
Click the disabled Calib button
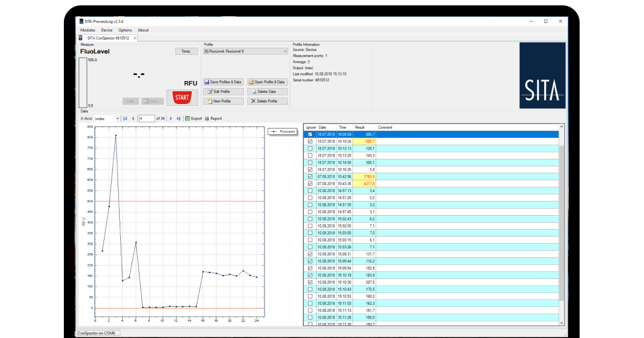pyautogui.click(x=130, y=101)
